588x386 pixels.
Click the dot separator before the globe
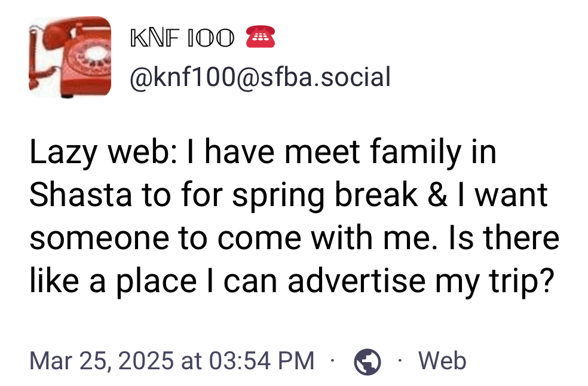point(332,360)
